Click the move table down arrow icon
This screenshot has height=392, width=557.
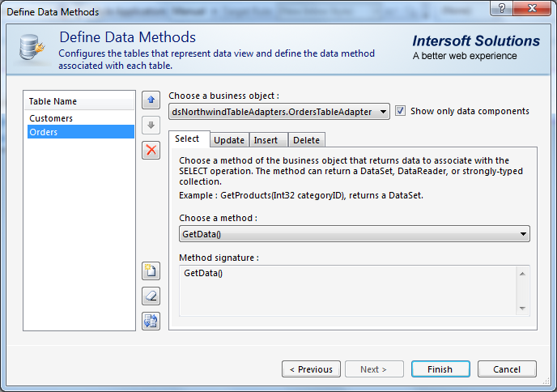click(x=151, y=125)
